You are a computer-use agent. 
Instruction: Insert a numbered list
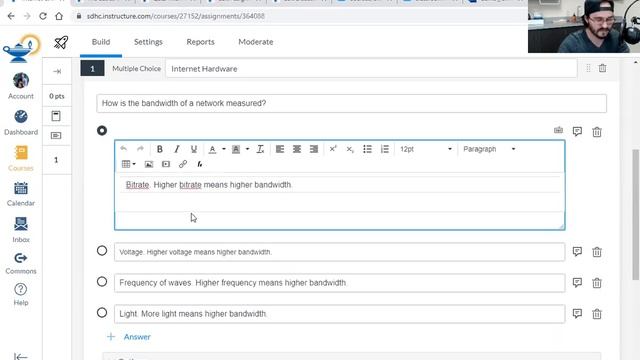(384, 149)
